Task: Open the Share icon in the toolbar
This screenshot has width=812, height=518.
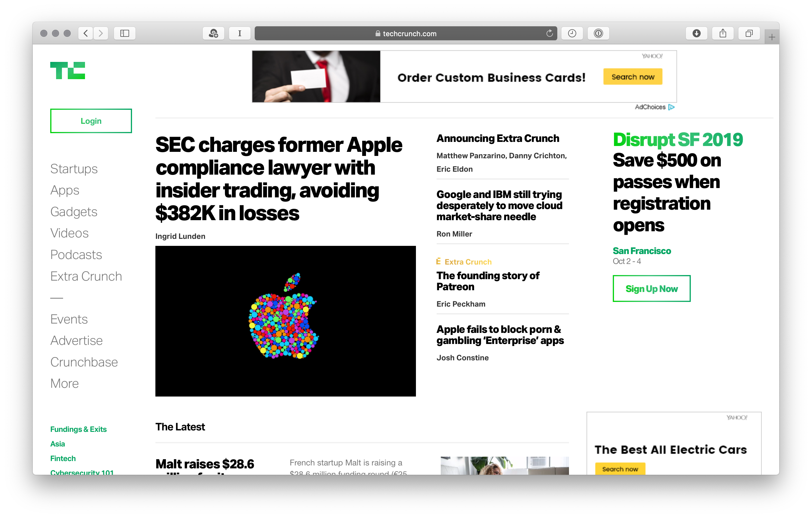Action: 723,33
